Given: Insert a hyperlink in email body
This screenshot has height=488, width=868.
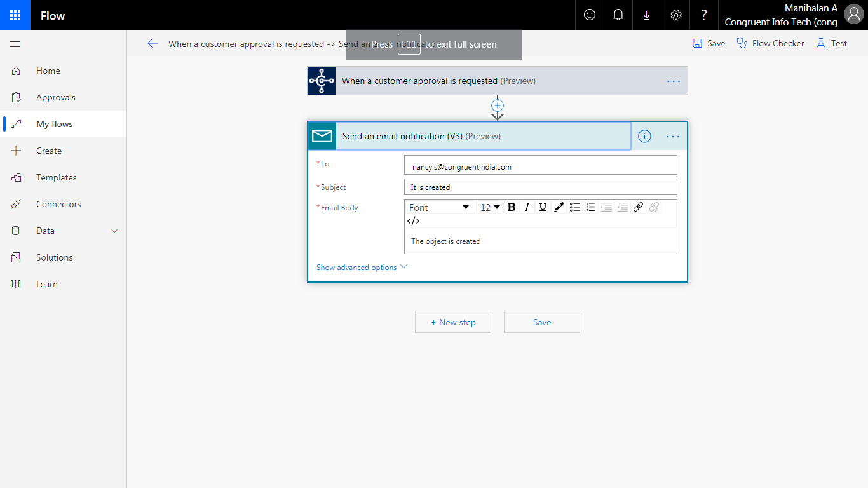Looking at the screenshot, I should tap(639, 207).
